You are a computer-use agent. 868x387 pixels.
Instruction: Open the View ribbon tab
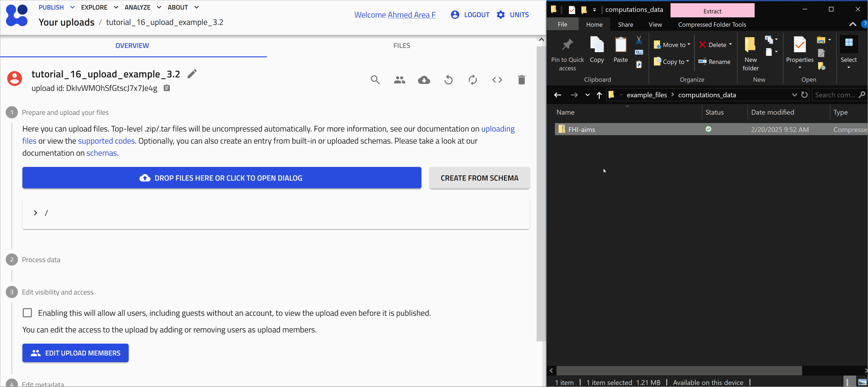(x=655, y=25)
